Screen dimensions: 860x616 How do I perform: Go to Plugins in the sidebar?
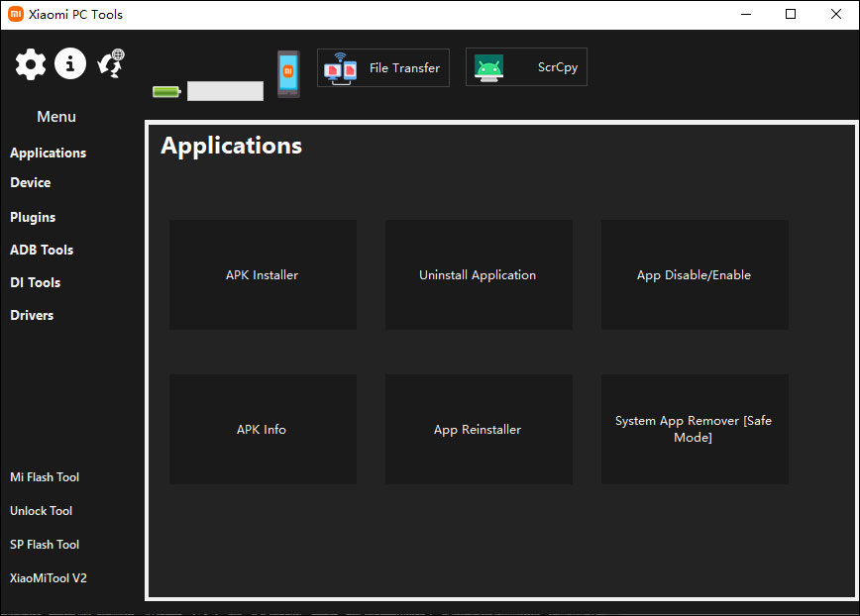(33, 217)
